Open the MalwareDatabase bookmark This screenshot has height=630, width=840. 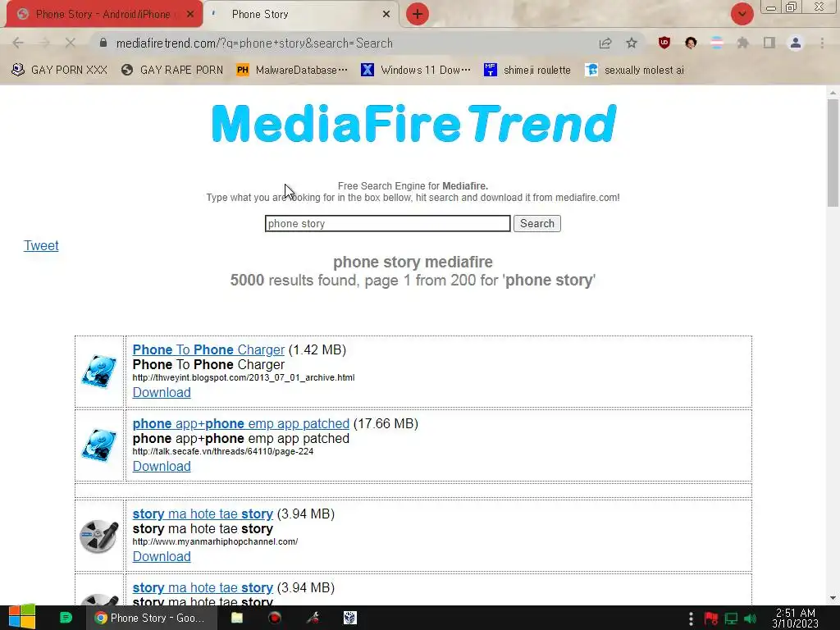point(292,71)
